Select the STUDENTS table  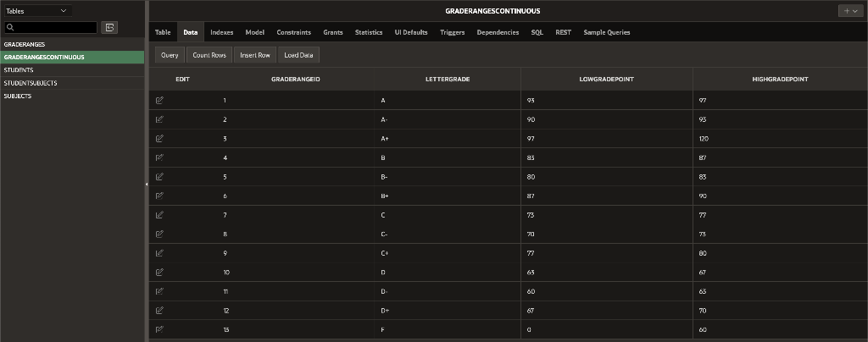coord(72,70)
